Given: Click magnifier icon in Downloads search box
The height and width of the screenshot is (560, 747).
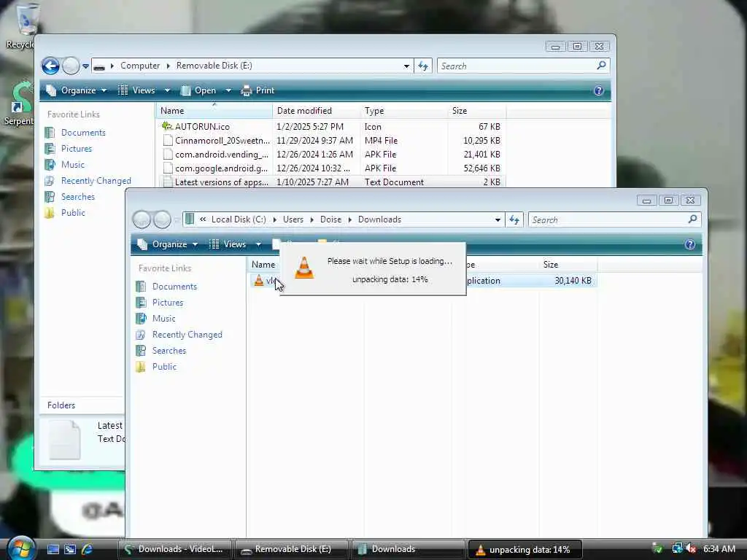Looking at the screenshot, I should [x=693, y=219].
